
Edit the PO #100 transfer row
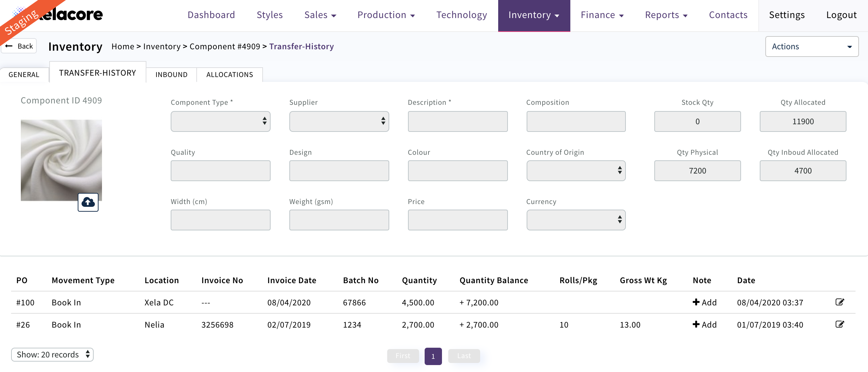click(x=840, y=302)
